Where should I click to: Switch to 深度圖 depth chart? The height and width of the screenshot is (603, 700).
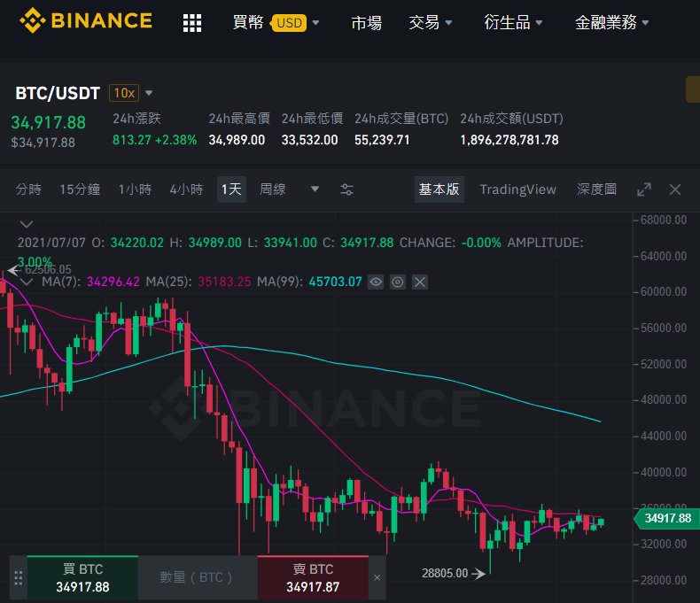click(597, 189)
